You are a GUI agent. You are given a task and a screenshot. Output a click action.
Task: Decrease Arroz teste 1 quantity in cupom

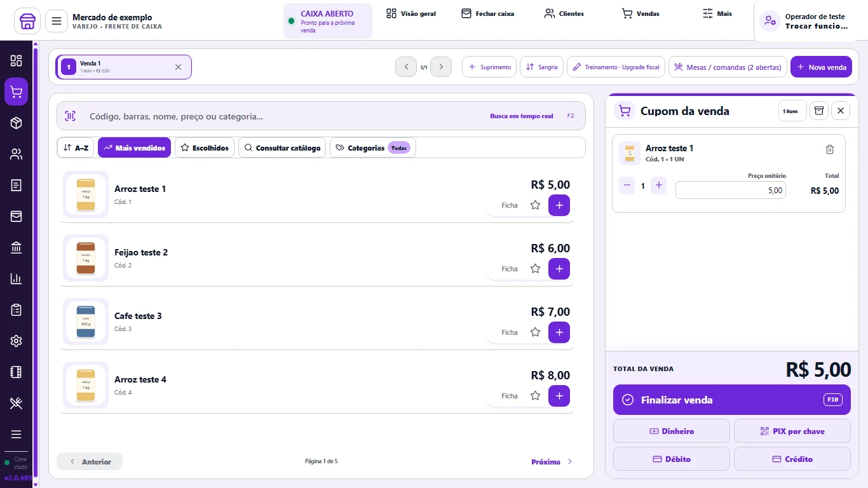[x=627, y=186]
